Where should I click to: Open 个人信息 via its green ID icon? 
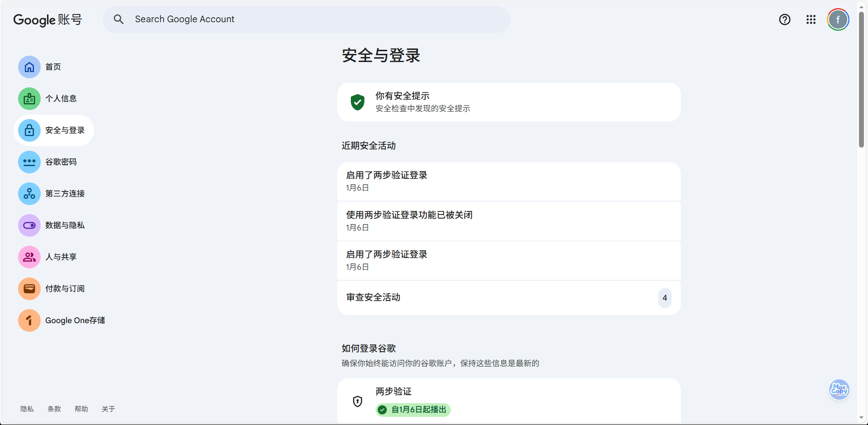coord(29,99)
